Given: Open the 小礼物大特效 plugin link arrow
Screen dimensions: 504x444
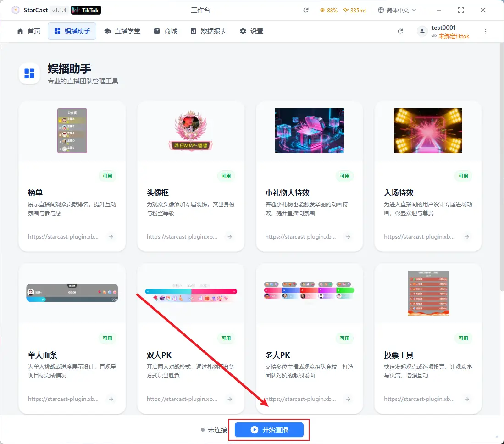Looking at the screenshot, I should [x=348, y=237].
